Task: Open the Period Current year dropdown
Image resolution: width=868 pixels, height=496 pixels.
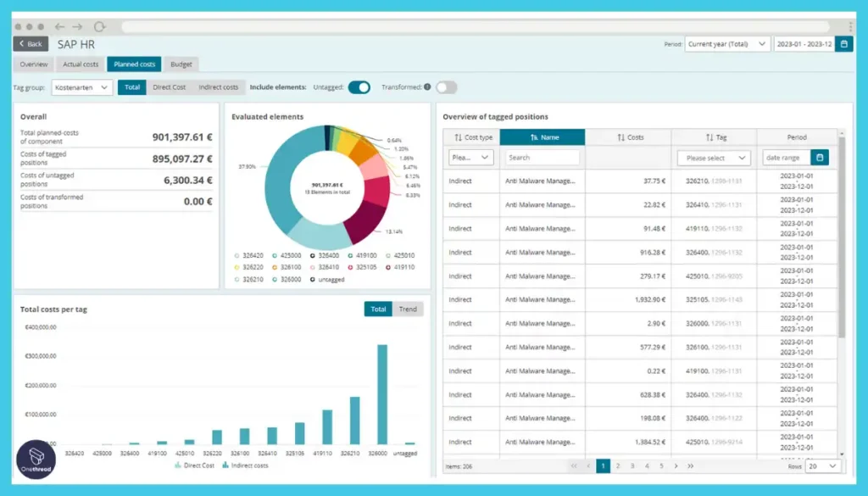Action: 726,44
